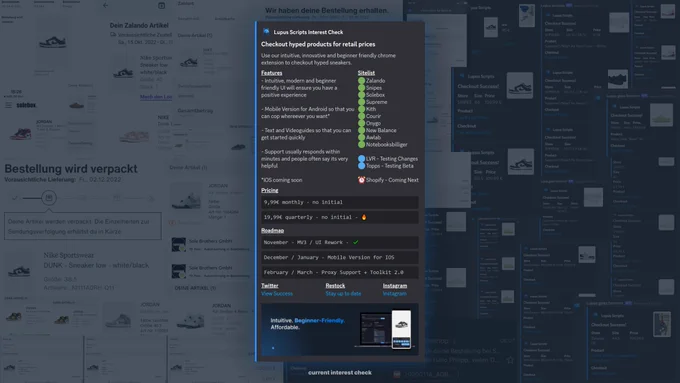Click the green dot beside Courir
The image size is (680, 383).
pos(361,116)
